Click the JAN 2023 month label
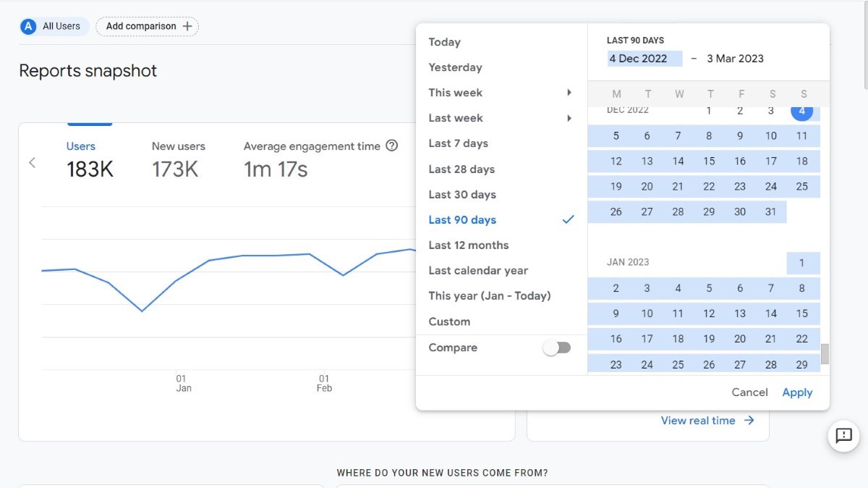Image resolution: width=868 pixels, height=488 pixels. tap(628, 262)
